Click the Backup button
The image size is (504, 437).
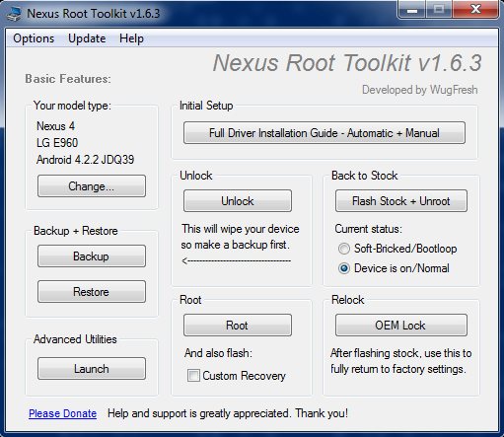pos(92,256)
